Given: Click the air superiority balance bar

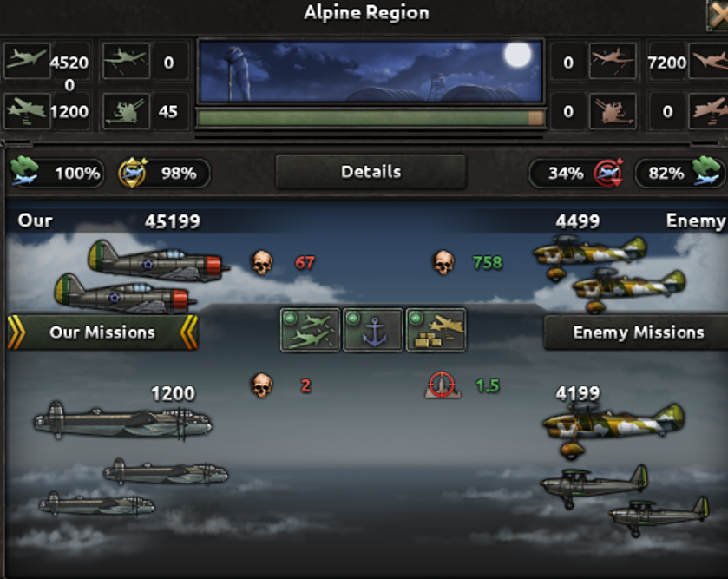Looking at the screenshot, I should coord(371,118).
